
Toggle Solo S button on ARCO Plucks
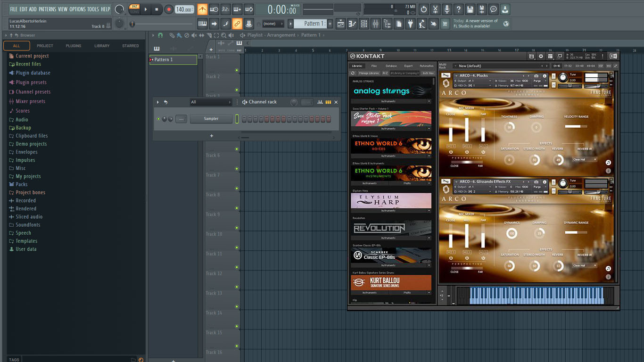tap(553, 76)
